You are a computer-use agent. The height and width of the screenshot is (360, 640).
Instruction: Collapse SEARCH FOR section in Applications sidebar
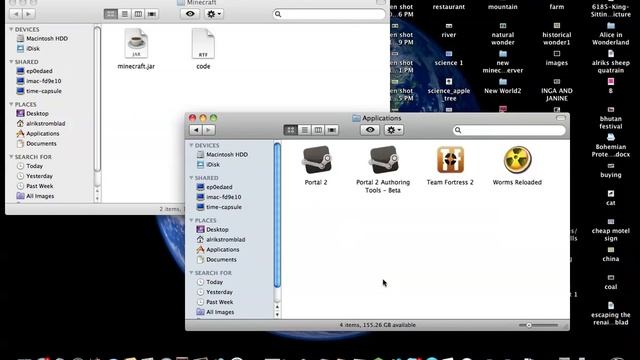[191, 273]
